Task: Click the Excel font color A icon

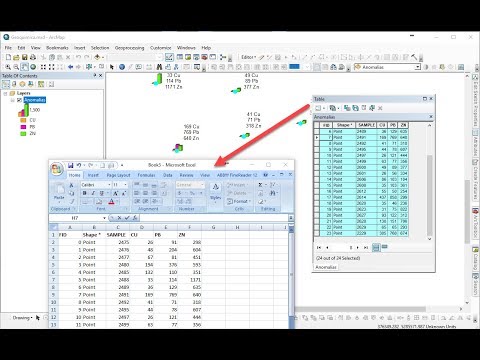Action: 111,201
